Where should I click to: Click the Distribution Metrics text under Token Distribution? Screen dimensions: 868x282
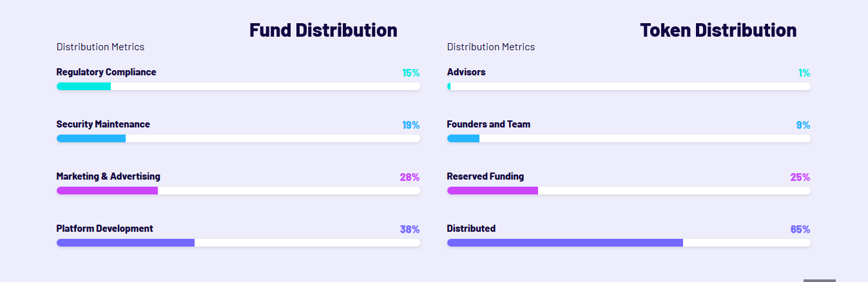point(491,47)
